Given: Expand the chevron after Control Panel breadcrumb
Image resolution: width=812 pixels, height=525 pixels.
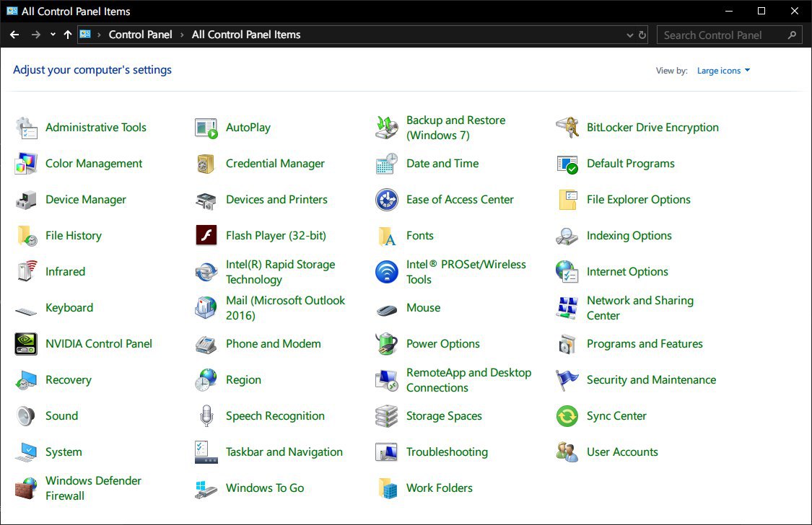Looking at the screenshot, I should pyautogui.click(x=183, y=35).
